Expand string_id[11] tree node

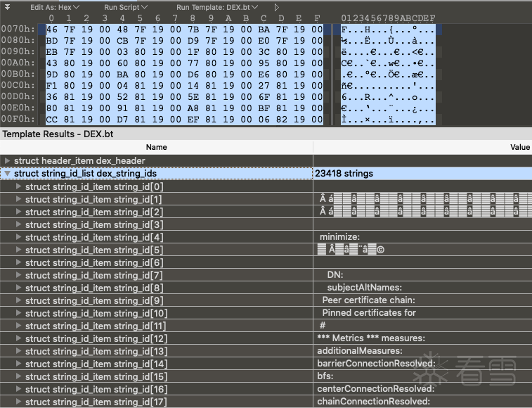point(19,326)
